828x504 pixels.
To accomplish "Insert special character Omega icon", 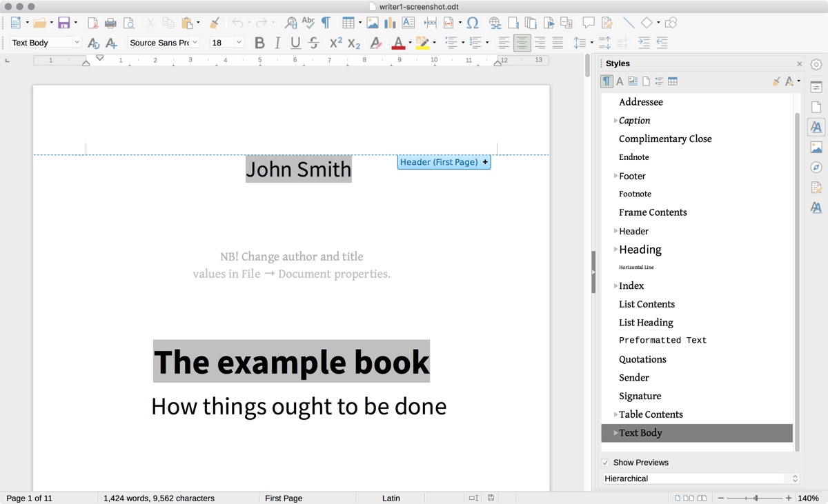I will pos(473,23).
